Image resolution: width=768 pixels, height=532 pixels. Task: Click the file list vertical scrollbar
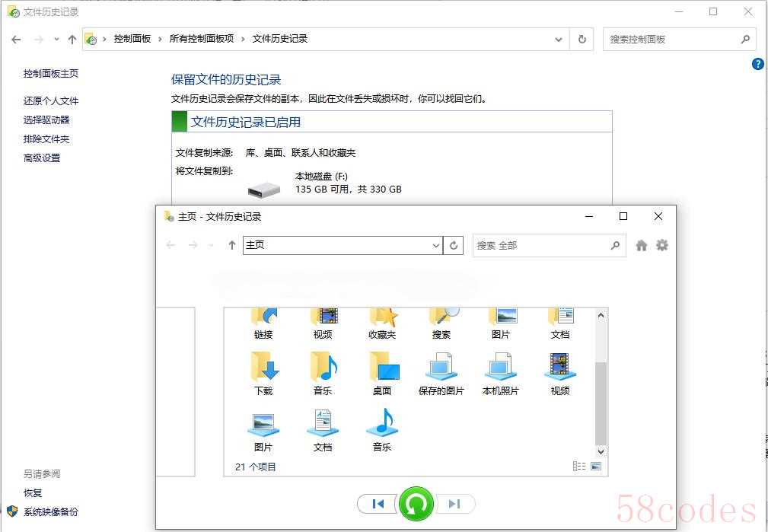[x=601, y=383]
